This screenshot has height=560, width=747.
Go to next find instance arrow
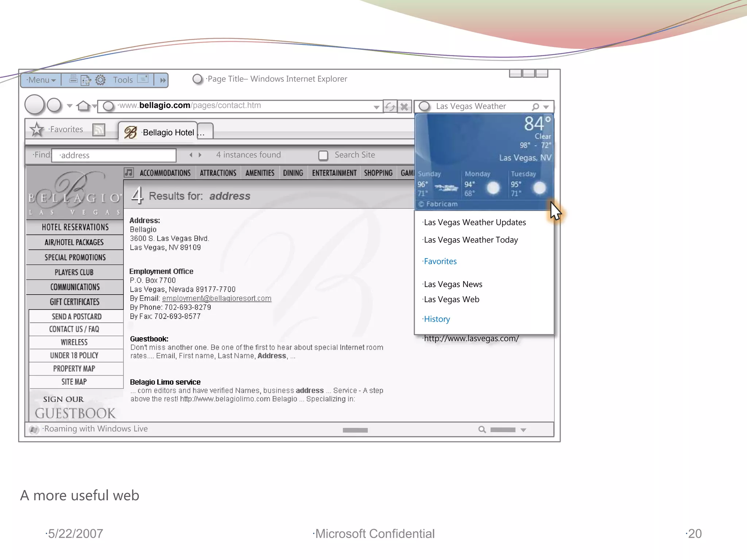click(200, 155)
